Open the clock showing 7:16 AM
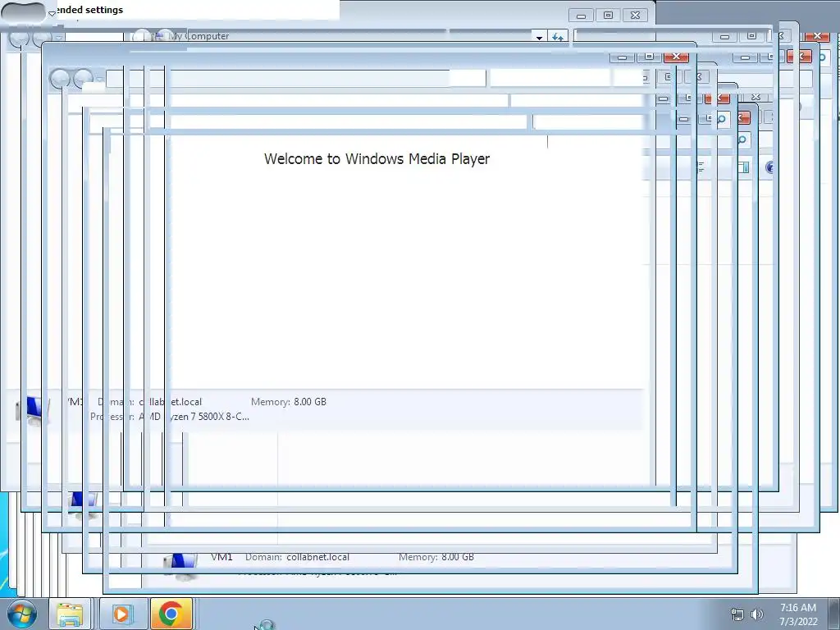 pos(797,614)
